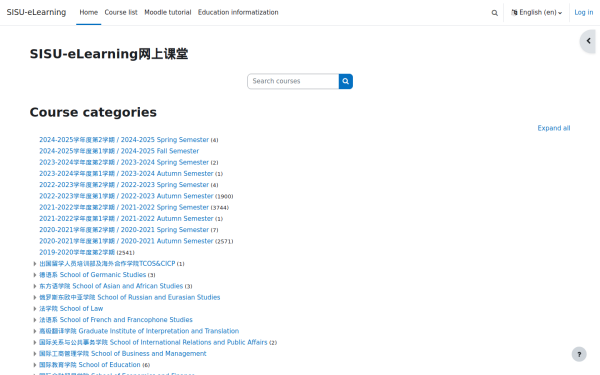Open Graduate Institute of Interpretation and Translation link
The width and height of the screenshot is (600, 375).
pyautogui.click(x=139, y=331)
